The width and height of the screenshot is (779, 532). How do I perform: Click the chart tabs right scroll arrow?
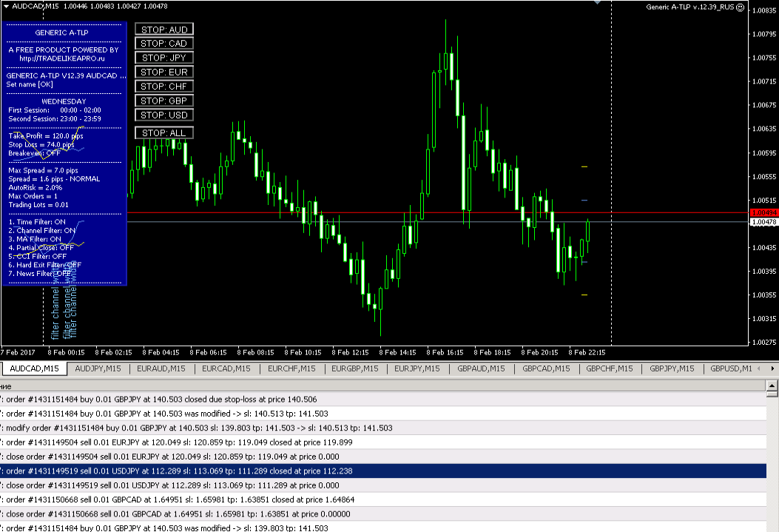pyautogui.click(x=772, y=368)
